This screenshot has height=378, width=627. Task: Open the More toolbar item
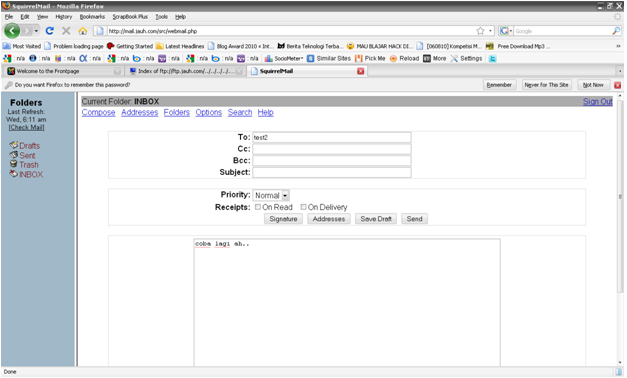[435, 58]
